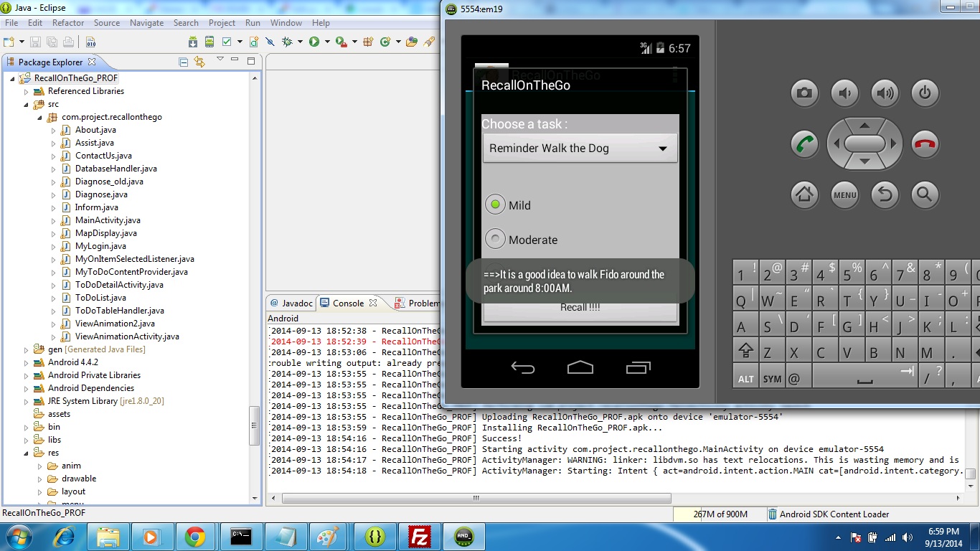
Task: Open the File menu
Action: 11,23
